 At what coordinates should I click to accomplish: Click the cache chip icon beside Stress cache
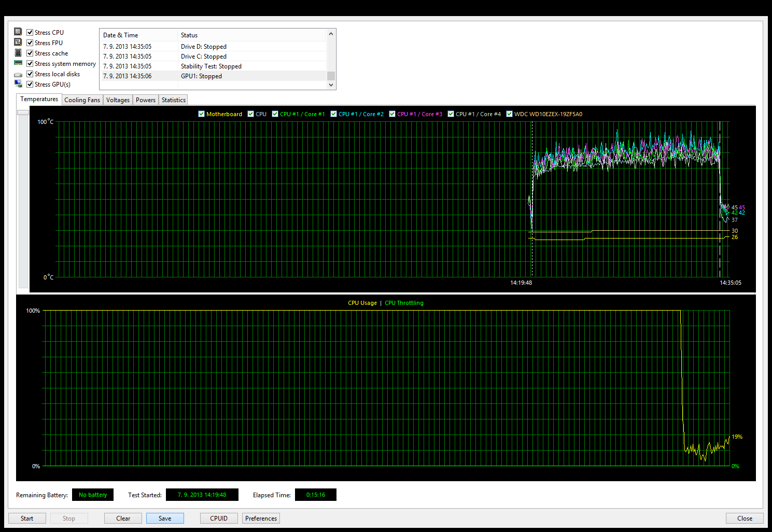18,53
